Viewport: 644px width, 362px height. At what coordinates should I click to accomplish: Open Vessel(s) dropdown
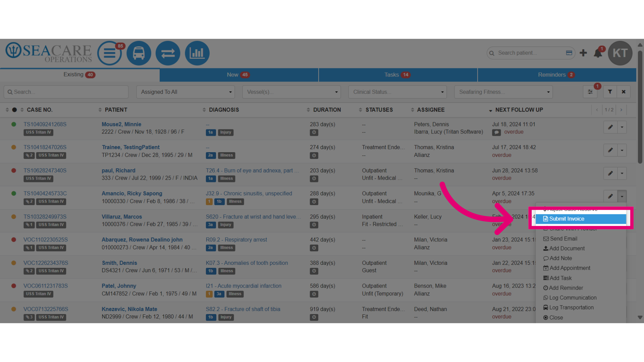click(x=291, y=92)
